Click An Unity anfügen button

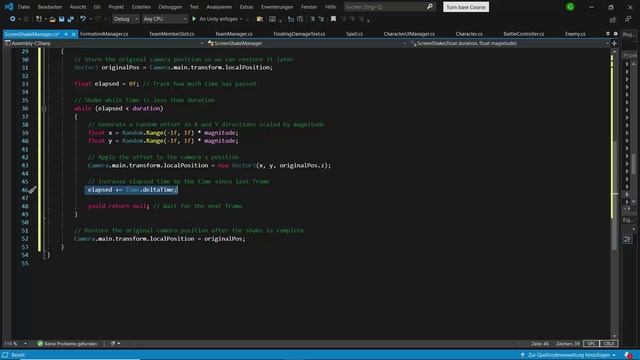(x=218, y=19)
